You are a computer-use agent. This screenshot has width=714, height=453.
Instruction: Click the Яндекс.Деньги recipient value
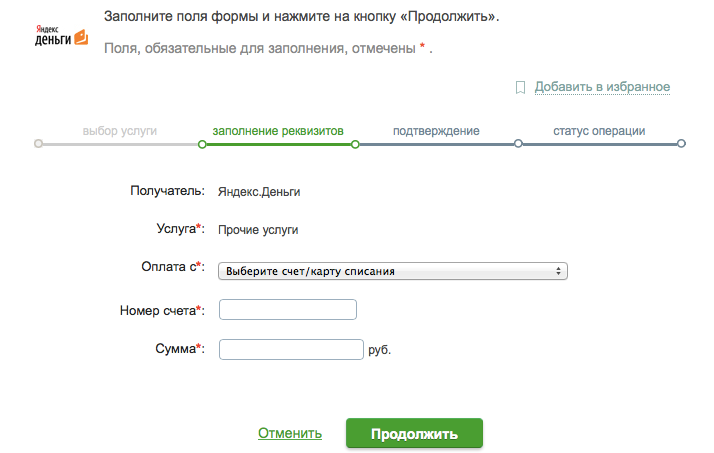[259, 191]
